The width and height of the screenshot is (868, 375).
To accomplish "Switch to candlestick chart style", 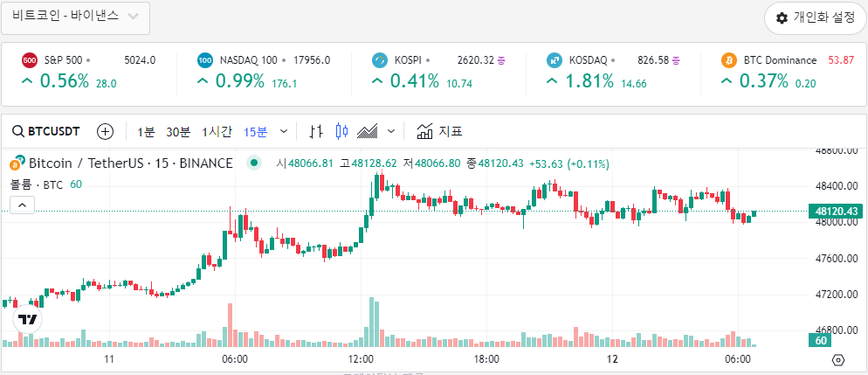I will point(342,131).
